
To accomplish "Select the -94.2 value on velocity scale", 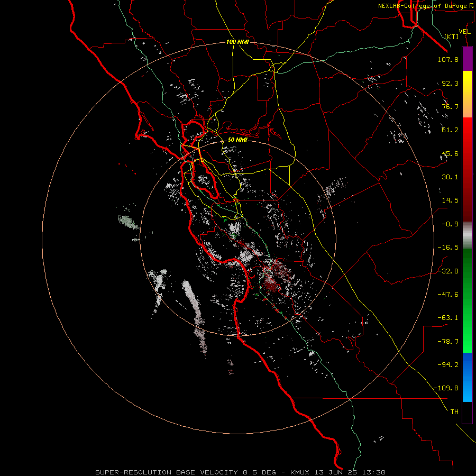I will click(x=448, y=364).
